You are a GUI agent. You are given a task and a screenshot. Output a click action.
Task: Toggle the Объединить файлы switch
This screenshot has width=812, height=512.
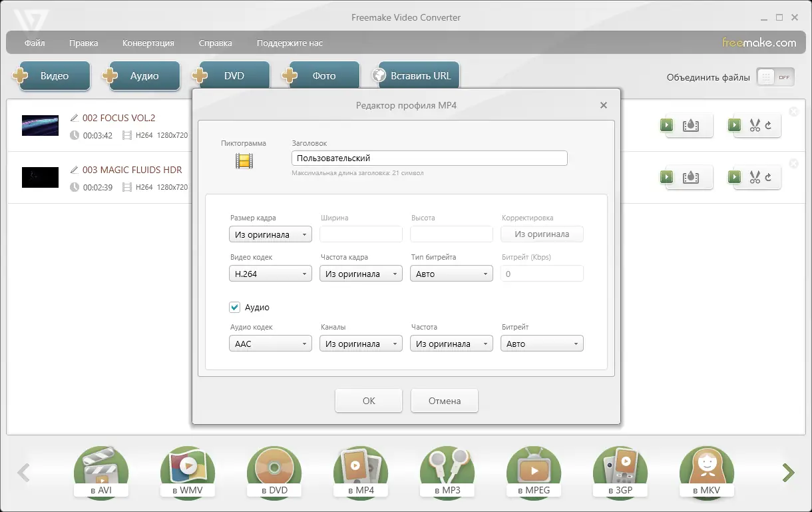[776, 77]
